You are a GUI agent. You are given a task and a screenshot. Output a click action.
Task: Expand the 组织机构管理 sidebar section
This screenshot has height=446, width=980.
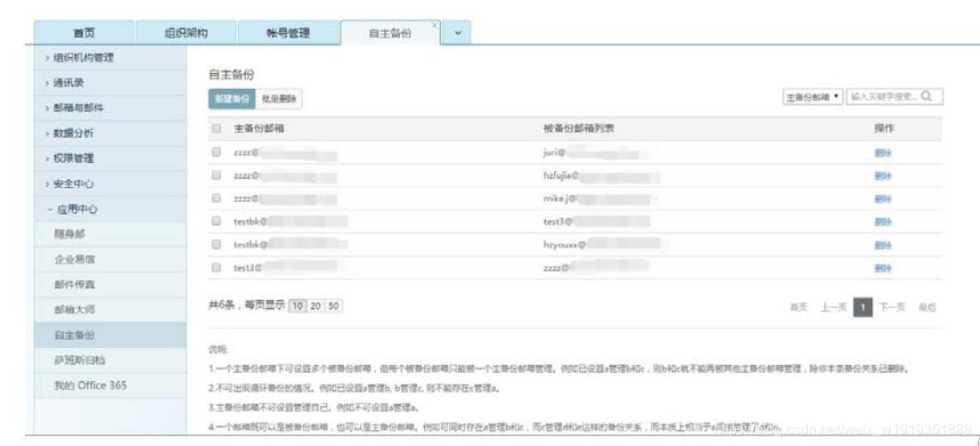[x=110, y=58]
